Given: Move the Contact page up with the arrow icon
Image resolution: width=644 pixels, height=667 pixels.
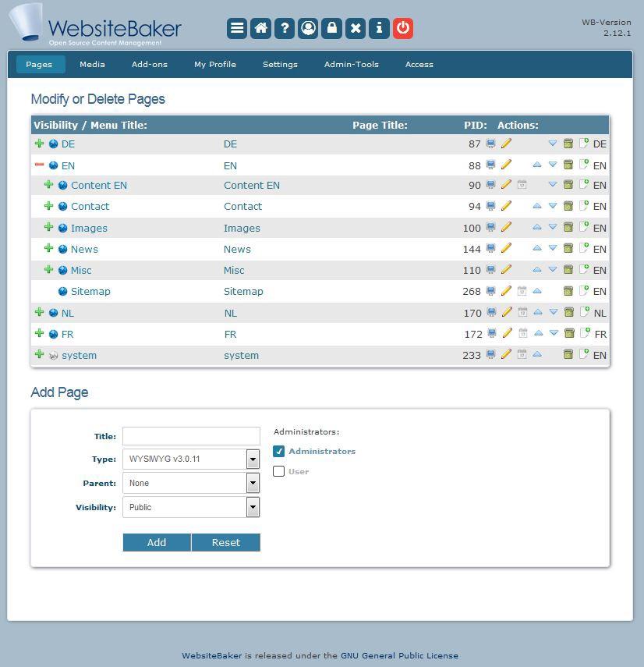Looking at the screenshot, I should click(x=537, y=206).
